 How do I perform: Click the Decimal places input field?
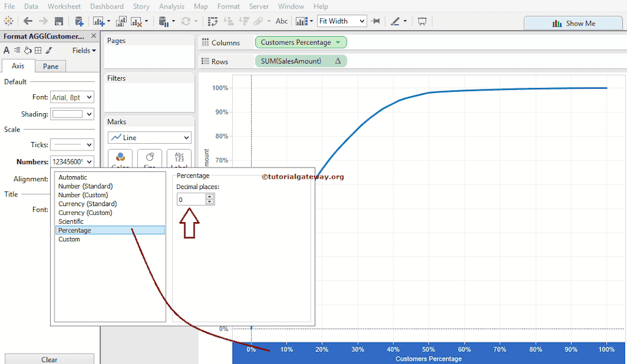coord(192,199)
